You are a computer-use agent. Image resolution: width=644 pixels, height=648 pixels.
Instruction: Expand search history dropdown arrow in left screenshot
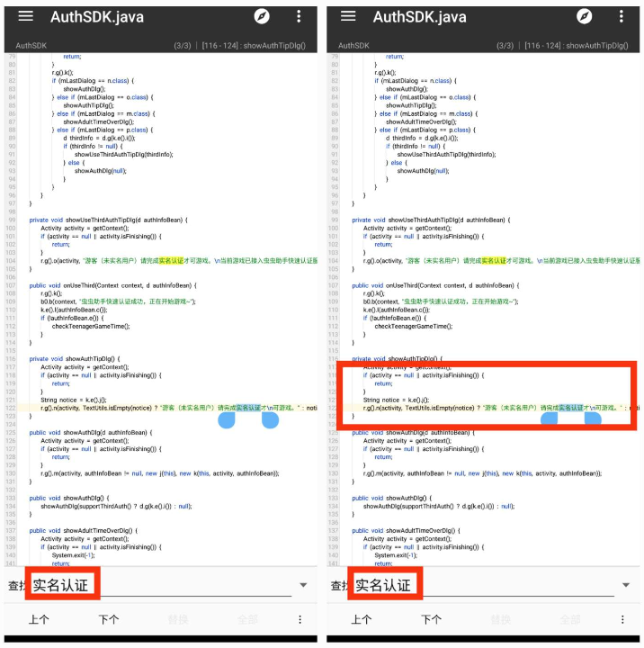point(303,585)
